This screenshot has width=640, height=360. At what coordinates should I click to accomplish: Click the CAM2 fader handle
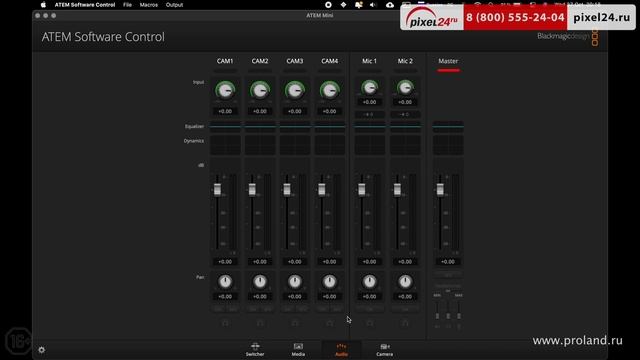pyautogui.click(x=252, y=189)
